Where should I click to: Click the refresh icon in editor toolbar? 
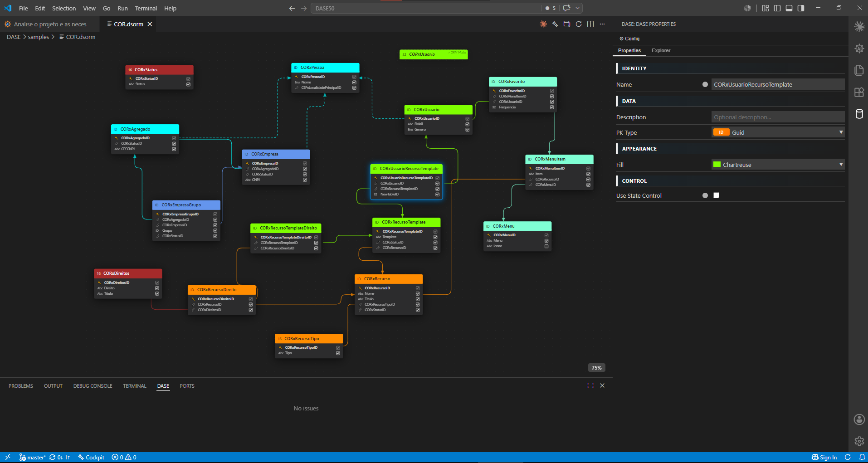(x=579, y=24)
